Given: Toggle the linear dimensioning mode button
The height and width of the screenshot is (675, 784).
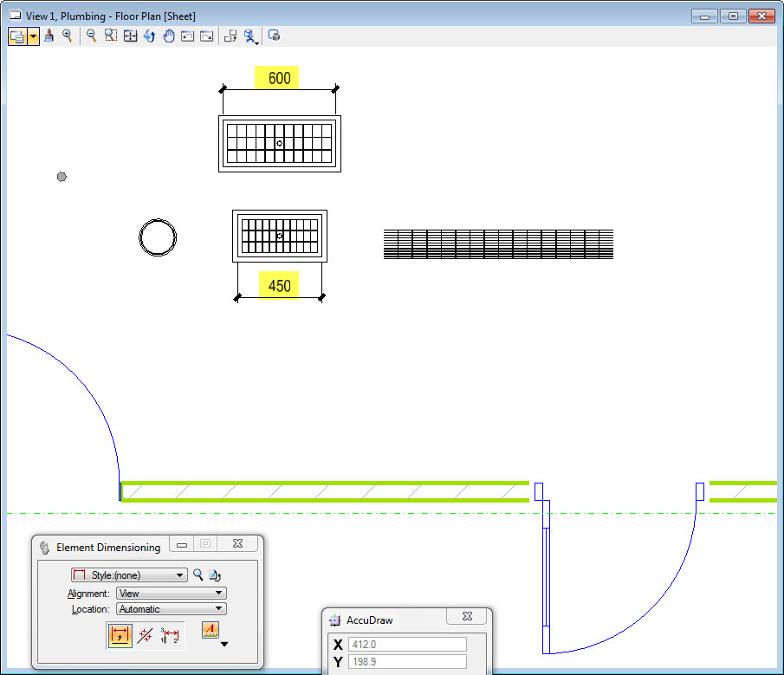Looking at the screenshot, I should click(119, 635).
